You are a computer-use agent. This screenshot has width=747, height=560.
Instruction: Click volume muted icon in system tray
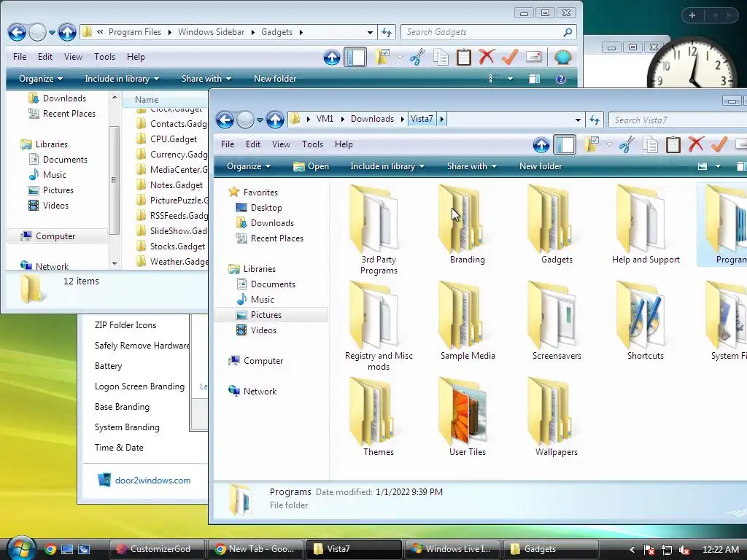pos(684,550)
